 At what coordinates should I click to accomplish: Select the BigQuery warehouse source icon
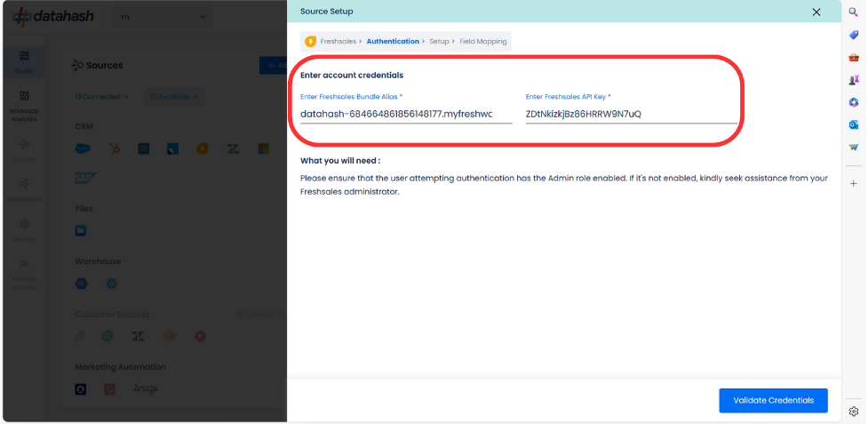[x=82, y=284]
